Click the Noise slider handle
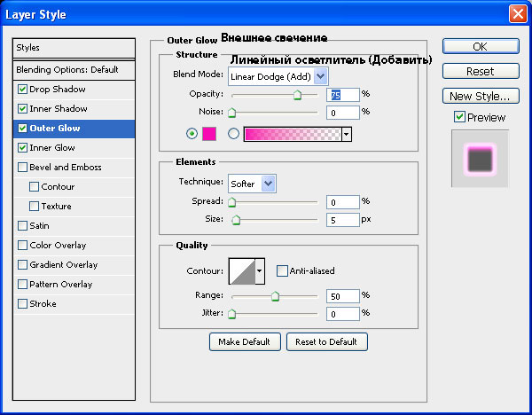The height and width of the screenshot is (415, 532). (232, 113)
